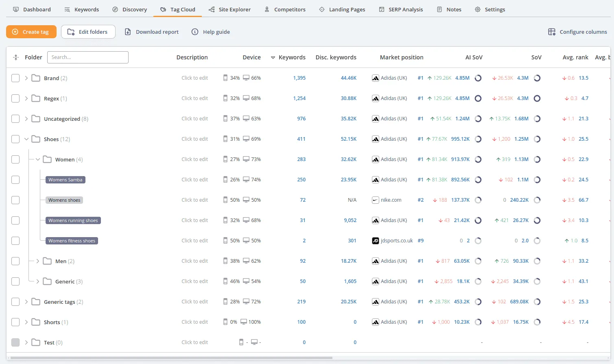The image size is (614, 364).
Task: Click the Create tag button
Action: (x=31, y=32)
